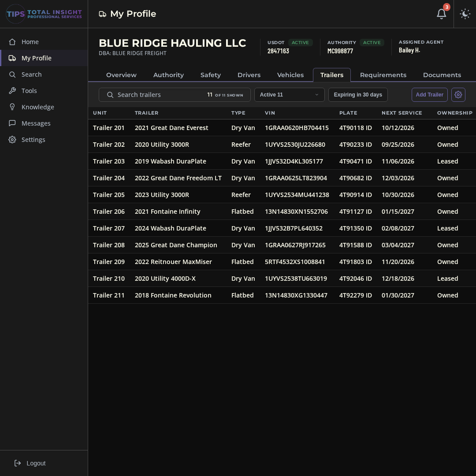The height and width of the screenshot is (476, 476).
Task: Click the Tools wrench icon in sidebar
Action: (x=12, y=91)
